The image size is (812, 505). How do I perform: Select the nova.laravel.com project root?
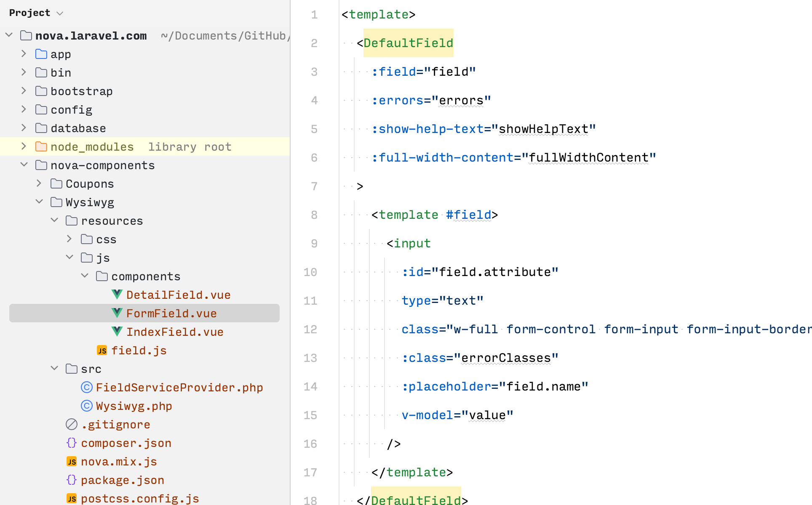[91, 35]
